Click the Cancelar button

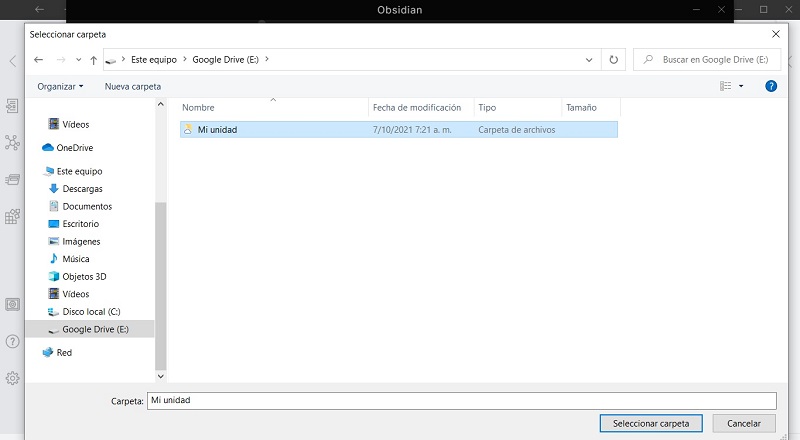click(743, 423)
